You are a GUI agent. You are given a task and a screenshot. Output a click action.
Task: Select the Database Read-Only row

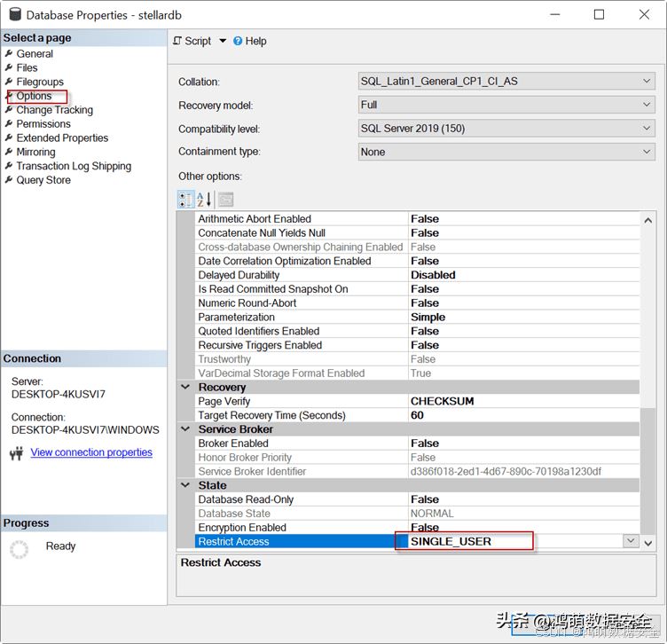click(419, 499)
